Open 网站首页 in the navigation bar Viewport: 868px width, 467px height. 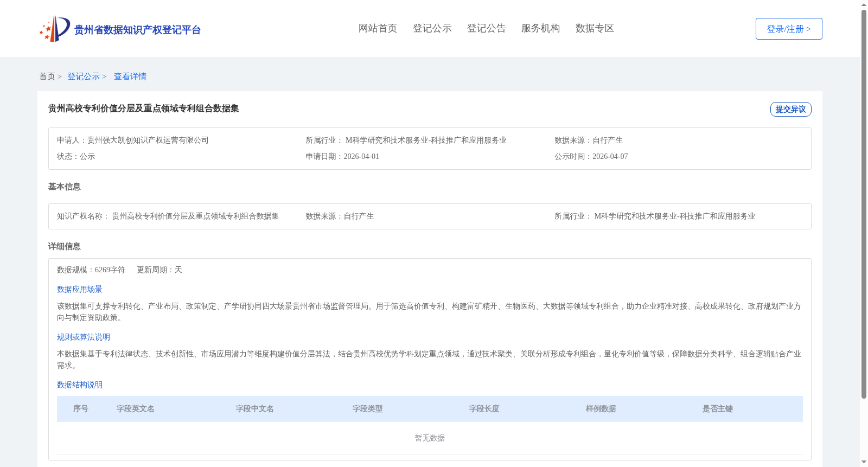click(x=378, y=28)
